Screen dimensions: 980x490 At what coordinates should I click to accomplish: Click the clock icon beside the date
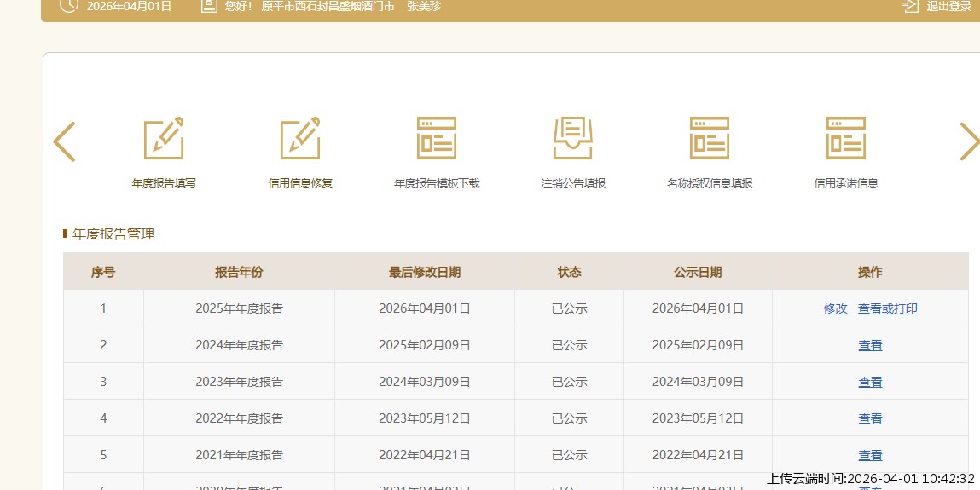click(70, 6)
